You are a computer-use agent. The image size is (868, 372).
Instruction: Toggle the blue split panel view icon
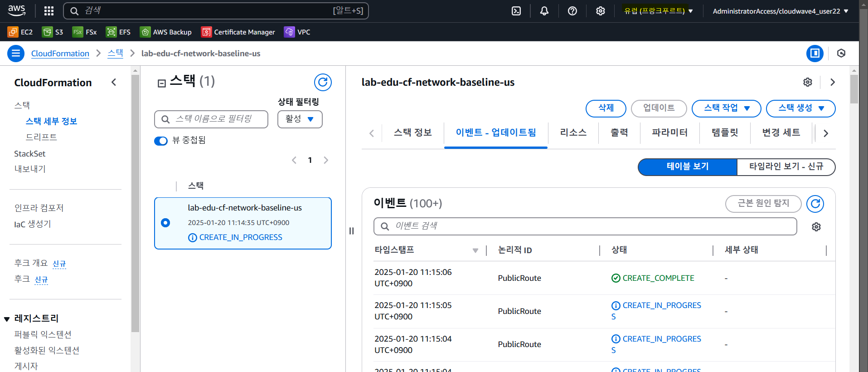[815, 54]
